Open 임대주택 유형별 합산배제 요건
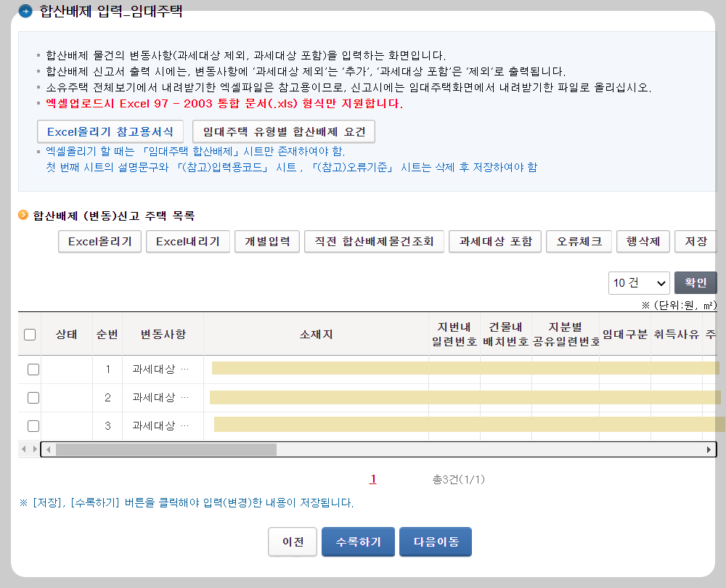 coord(284,131)
